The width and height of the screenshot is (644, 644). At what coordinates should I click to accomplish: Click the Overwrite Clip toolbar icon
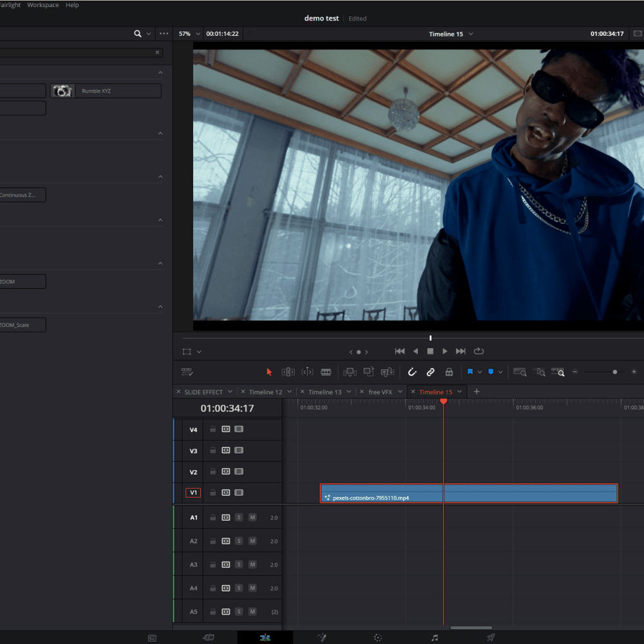point(369,372)
